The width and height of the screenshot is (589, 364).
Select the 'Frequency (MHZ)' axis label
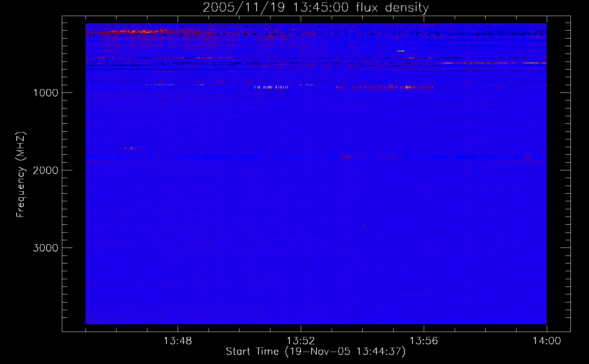click(21, 175)
